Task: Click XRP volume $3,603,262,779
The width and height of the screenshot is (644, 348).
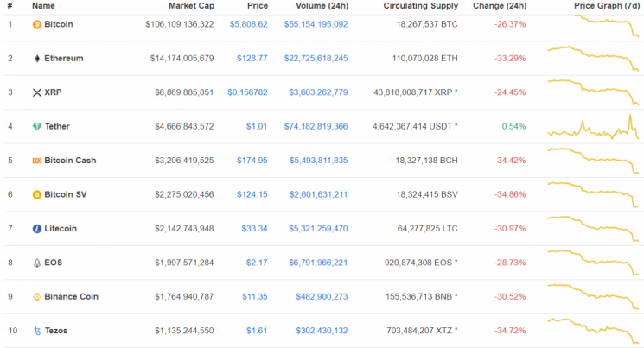Action: (x=318, y=92)
